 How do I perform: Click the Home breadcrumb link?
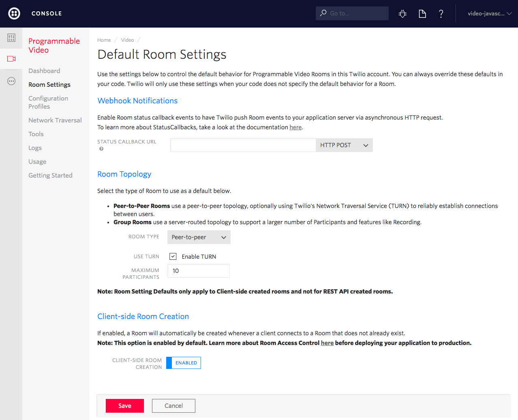pos(104,40)
